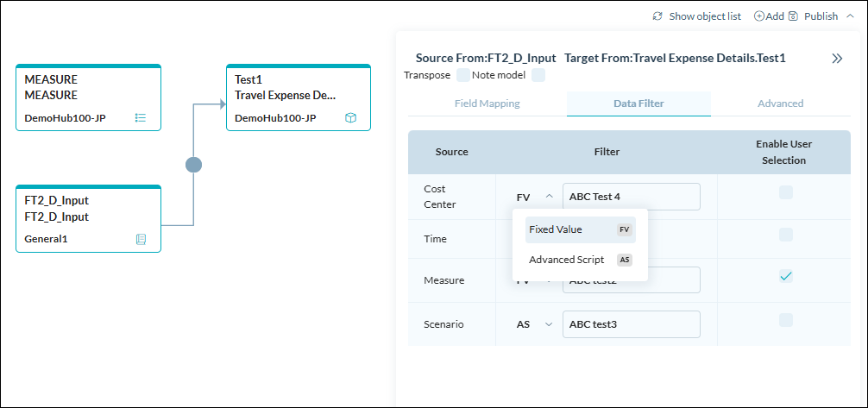Switch to the Field Mapping tab
This screenshot has height=408, width=868.
point(487,104)
